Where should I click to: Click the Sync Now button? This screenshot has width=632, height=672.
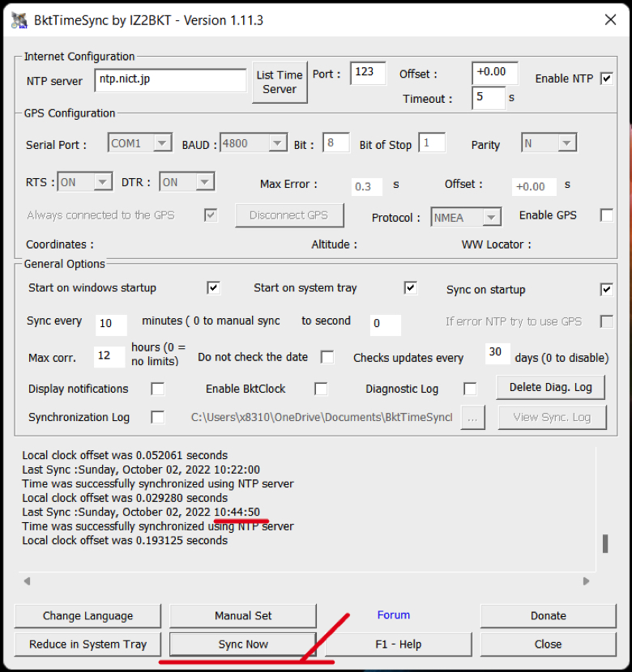243,644
